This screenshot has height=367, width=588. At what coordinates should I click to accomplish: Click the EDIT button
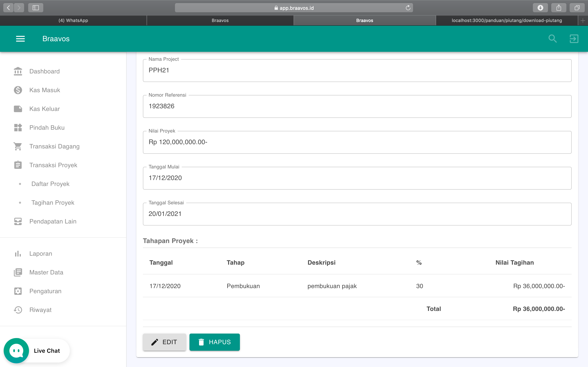(165, 342)
